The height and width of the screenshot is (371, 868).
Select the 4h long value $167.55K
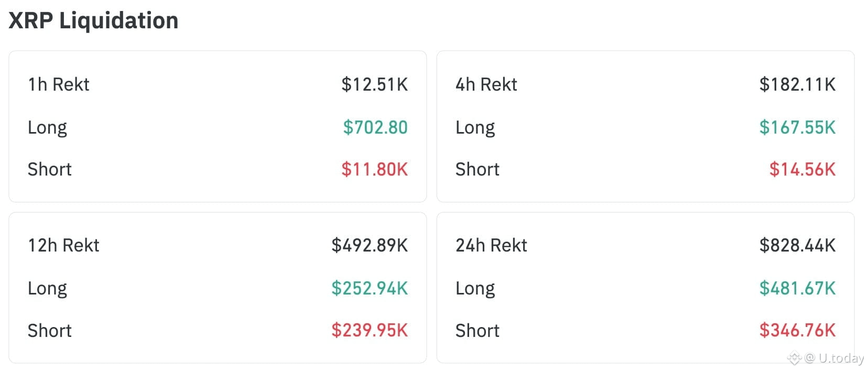point(797,127)
